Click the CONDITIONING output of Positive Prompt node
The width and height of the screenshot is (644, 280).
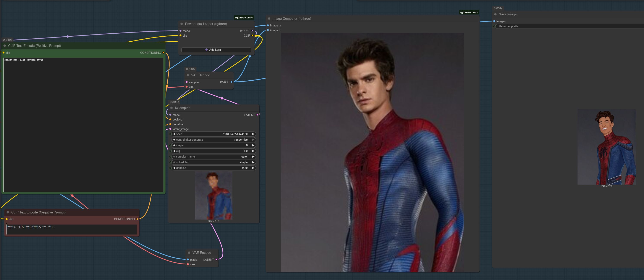coord(163,53)
